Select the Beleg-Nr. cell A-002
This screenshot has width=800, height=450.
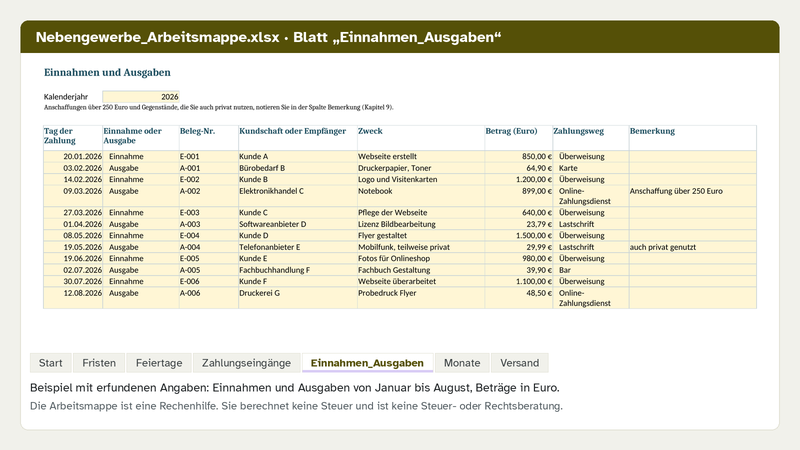click(x=209, y=196)
